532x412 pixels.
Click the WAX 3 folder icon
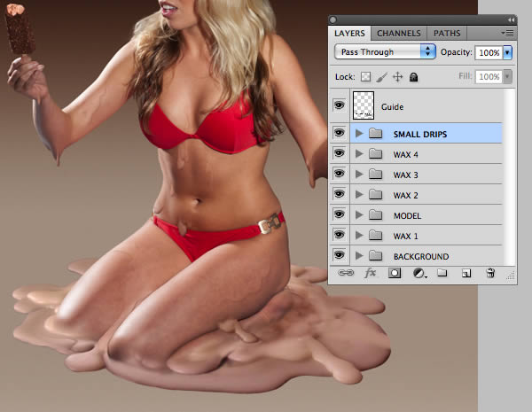click(x=376, y=175)
